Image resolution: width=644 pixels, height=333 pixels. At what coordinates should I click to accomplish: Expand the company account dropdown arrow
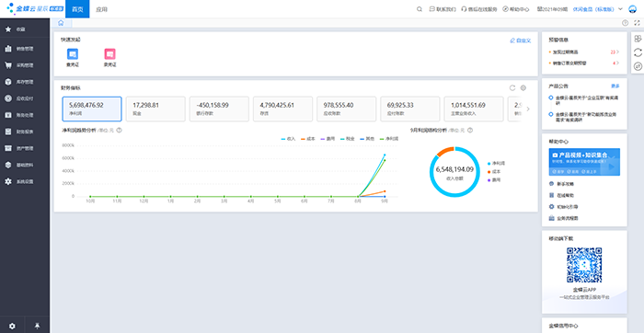point(621,9)
